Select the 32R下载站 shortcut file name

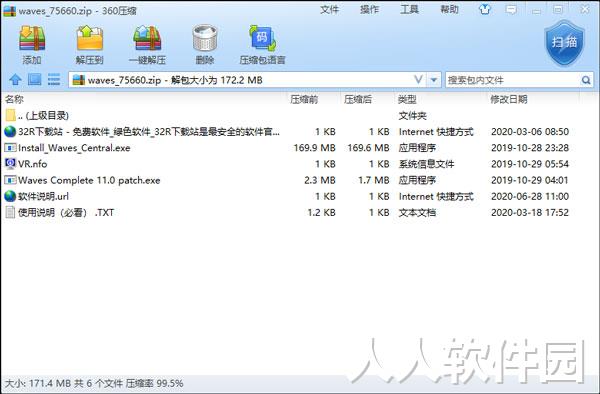(149, 132)
